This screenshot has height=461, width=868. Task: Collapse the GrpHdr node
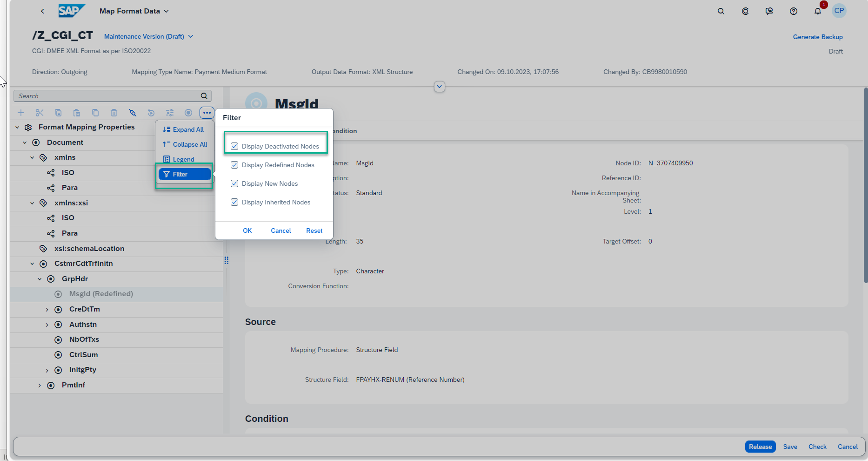tap(40, 279)
